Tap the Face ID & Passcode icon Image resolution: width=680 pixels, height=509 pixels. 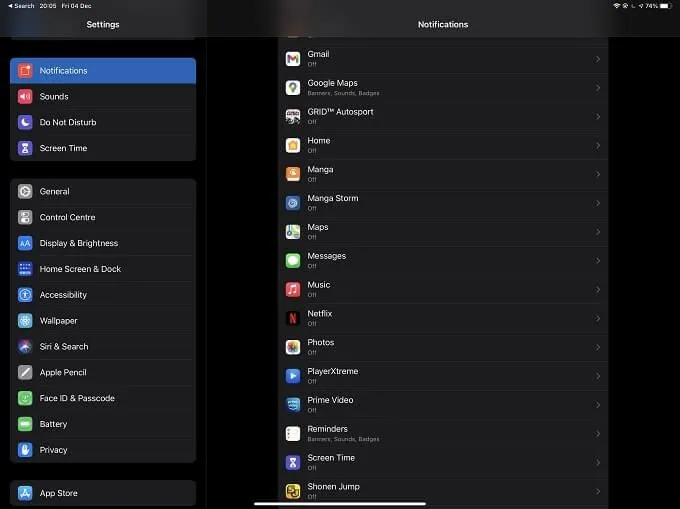25,398
